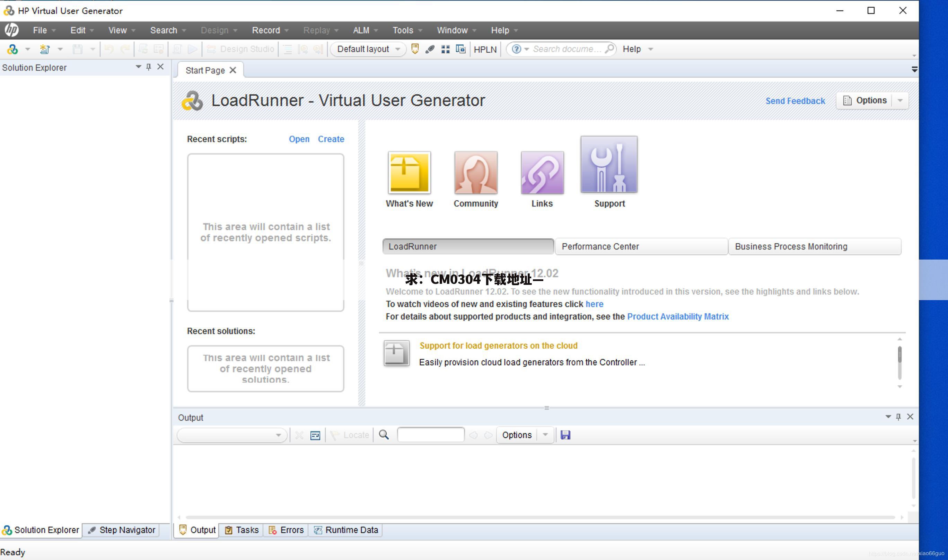Viewport: 948px width, 560px height.
Task: Open the Default layout dropdown
Action: [368, 49]
